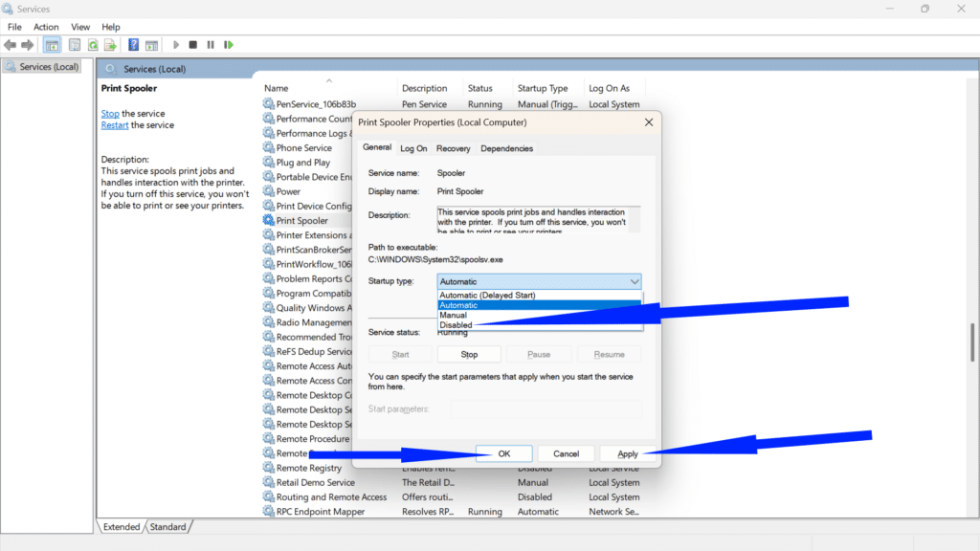Open the Action menu
Screen dimensions: 980x551
point(46,26)
